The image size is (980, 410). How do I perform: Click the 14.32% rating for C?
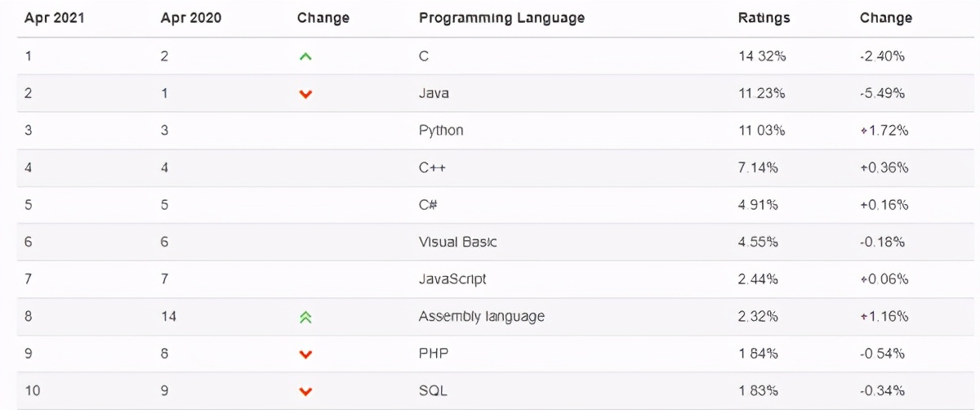(761, 56)
